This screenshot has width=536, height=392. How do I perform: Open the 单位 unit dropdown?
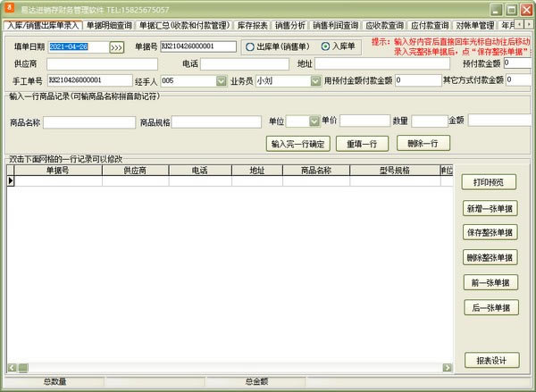click(x=315, y=121)
